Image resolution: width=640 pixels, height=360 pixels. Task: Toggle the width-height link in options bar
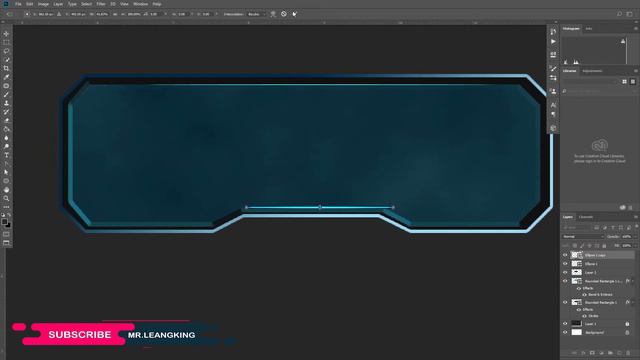tap(115, 14)
